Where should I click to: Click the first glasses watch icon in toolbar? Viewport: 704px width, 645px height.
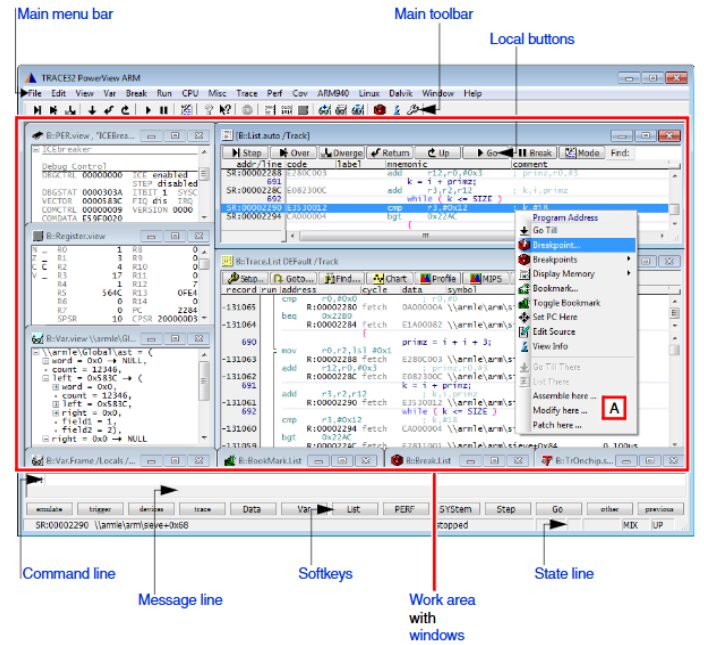click(x=325, y=110)
